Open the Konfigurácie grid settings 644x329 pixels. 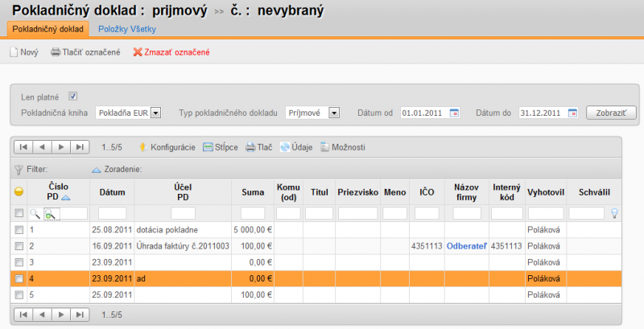pyautogui.click(x=167, y=147)
